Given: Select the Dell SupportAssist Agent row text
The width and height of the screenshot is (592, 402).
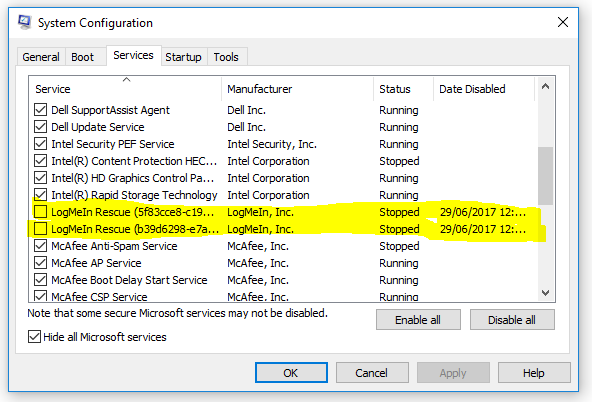Looking at the screenshot, I should coord(110,110).
